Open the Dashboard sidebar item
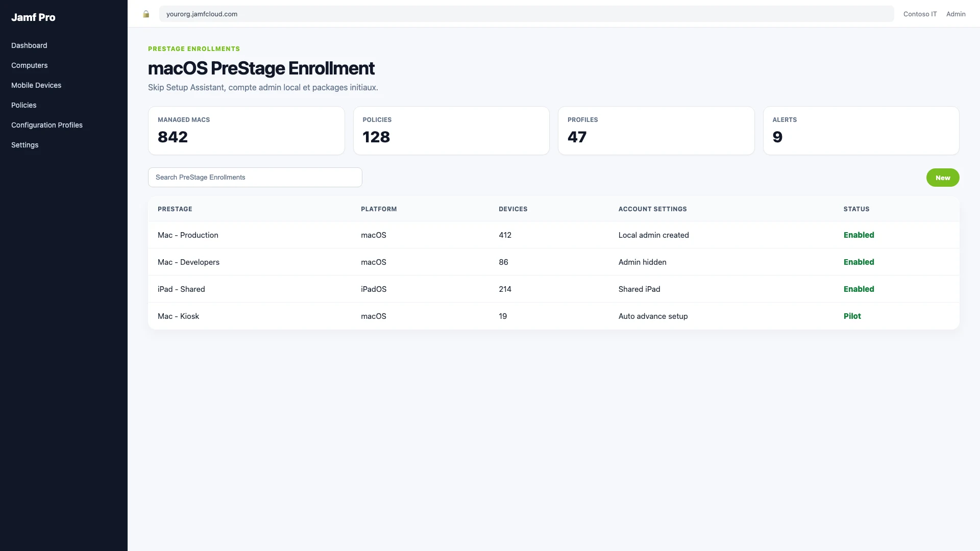 click(29, 45)
